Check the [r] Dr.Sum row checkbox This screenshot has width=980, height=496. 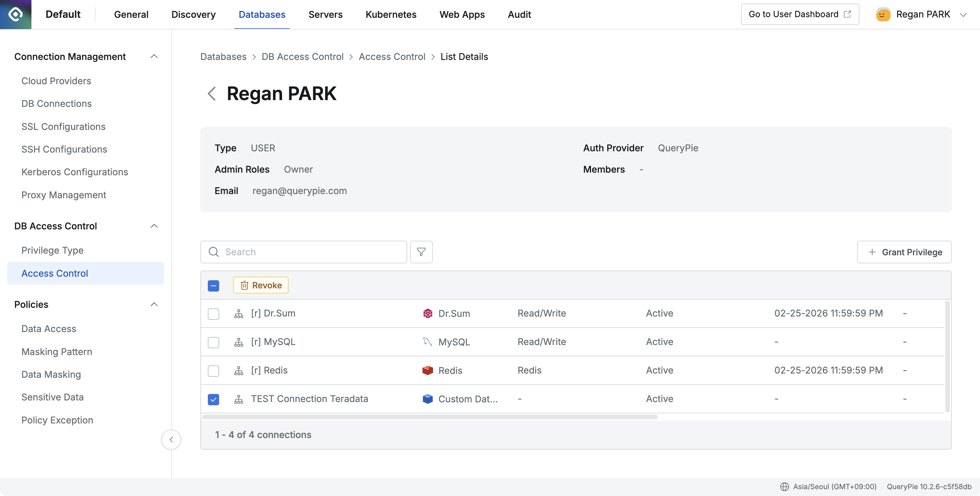[x=213, y=314]
